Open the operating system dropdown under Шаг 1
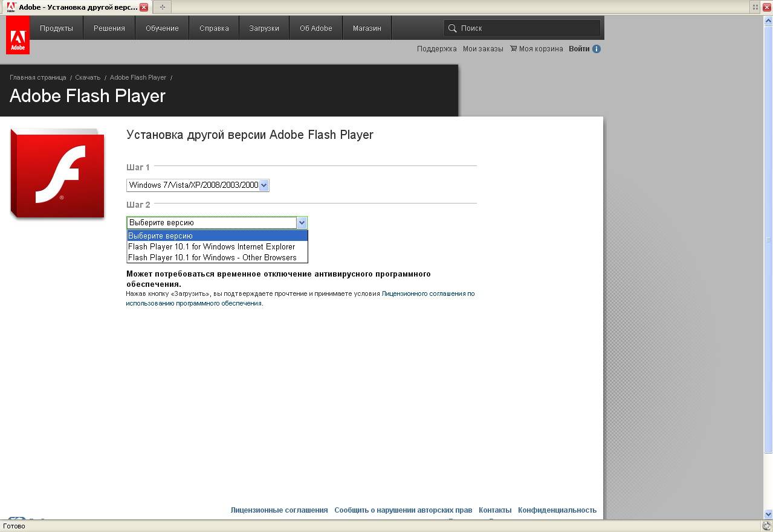 click(x=198, y=185)
